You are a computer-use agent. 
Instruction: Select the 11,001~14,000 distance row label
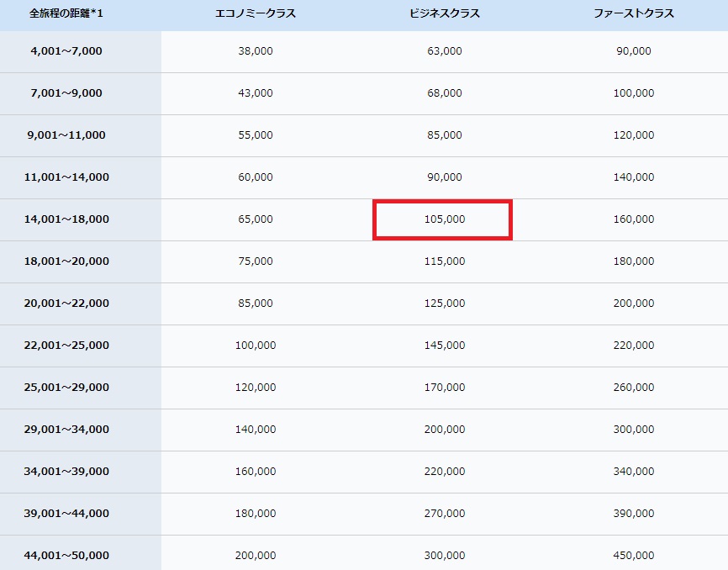click(x=66, y=177)
